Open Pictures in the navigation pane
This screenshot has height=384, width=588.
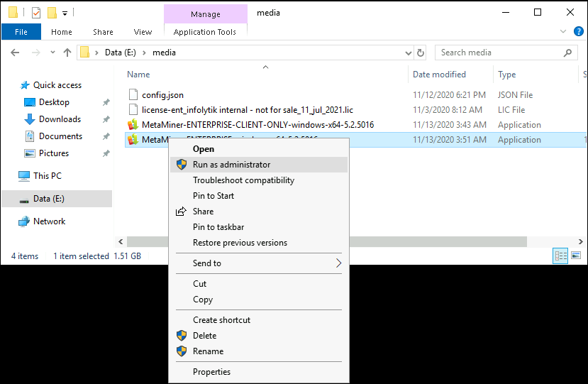point(54,153)
